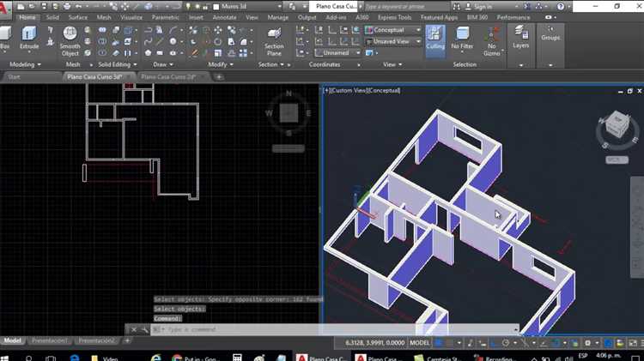Toggle the Culling selection button
Viewport: 644px width, 361px height.
[435, 38]
